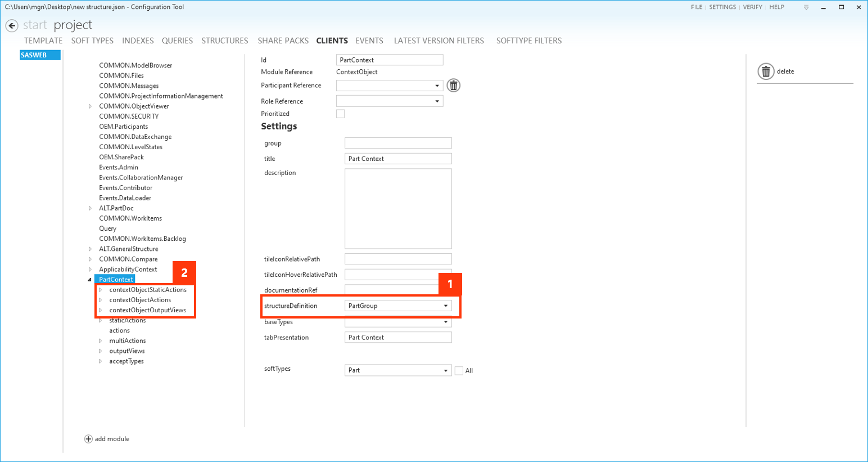Click the title bar dropdown arrow icon
The width and height of the screenshot is (868, 462).
point(806,7)
